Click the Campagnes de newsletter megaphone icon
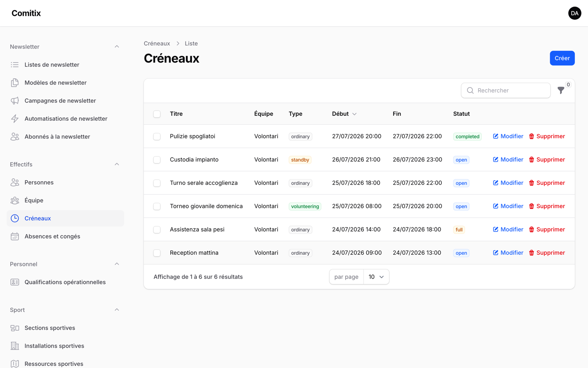 coord(15,101)
